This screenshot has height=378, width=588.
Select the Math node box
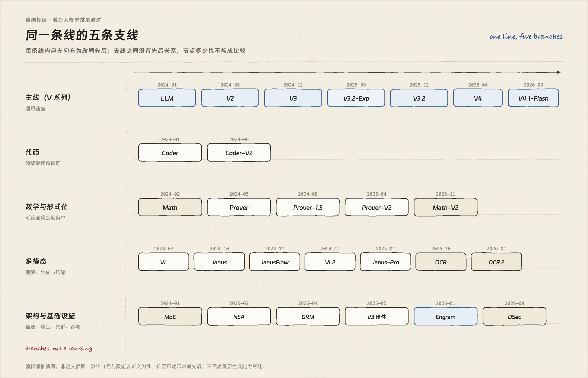[170, 207]
